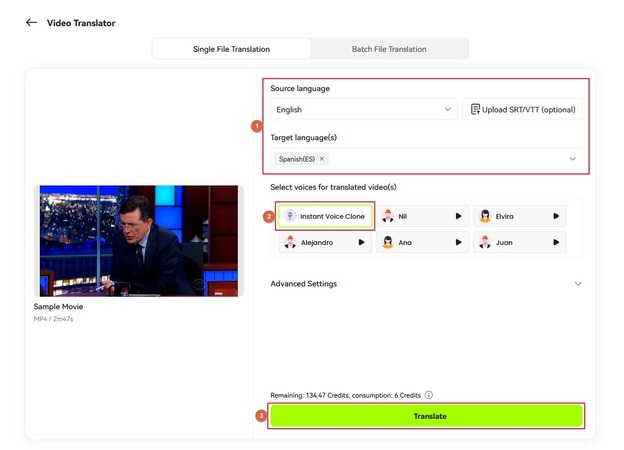Play Ana voice preview
Viewport: 624px width, 450px height.
(x=458, y=242)
